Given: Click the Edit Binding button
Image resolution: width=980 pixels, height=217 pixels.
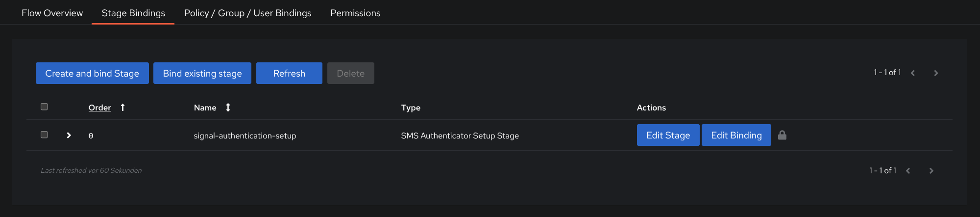Looking at the screenshot, I should click(736, 135).
